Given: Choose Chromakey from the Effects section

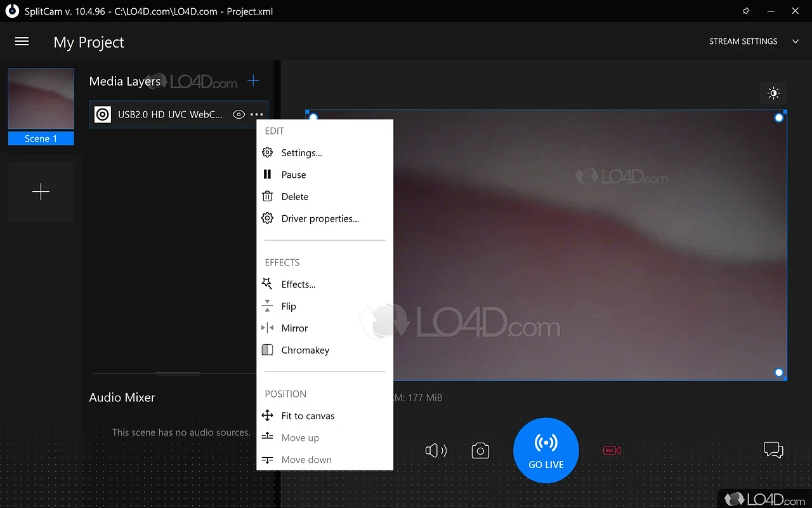Looking at the screenshot, I should pos(304,350).
